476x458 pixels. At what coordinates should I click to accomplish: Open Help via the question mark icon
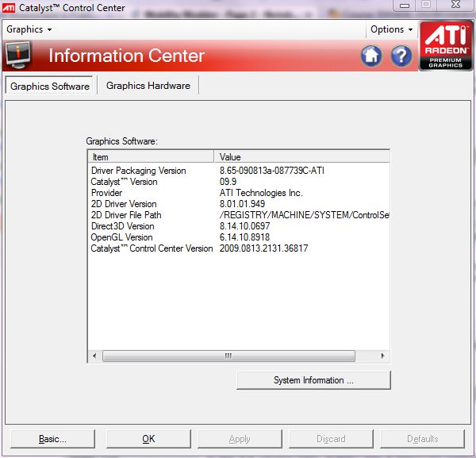pos(401,56)
